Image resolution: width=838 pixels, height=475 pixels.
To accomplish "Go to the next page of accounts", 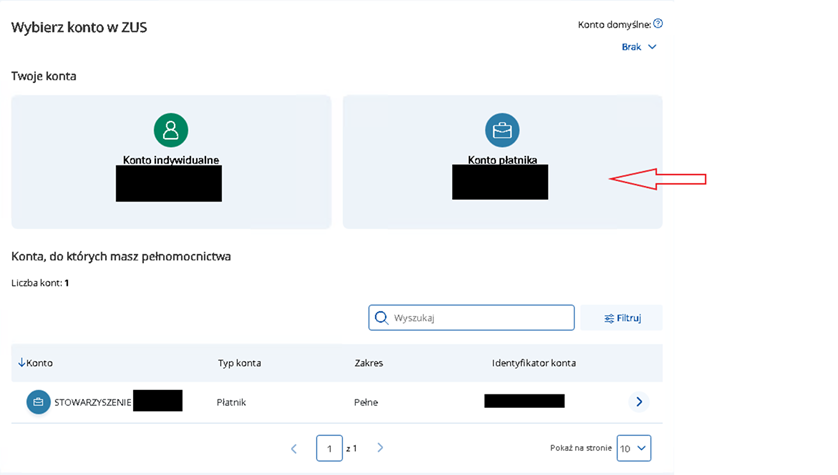I will (380, 449).
